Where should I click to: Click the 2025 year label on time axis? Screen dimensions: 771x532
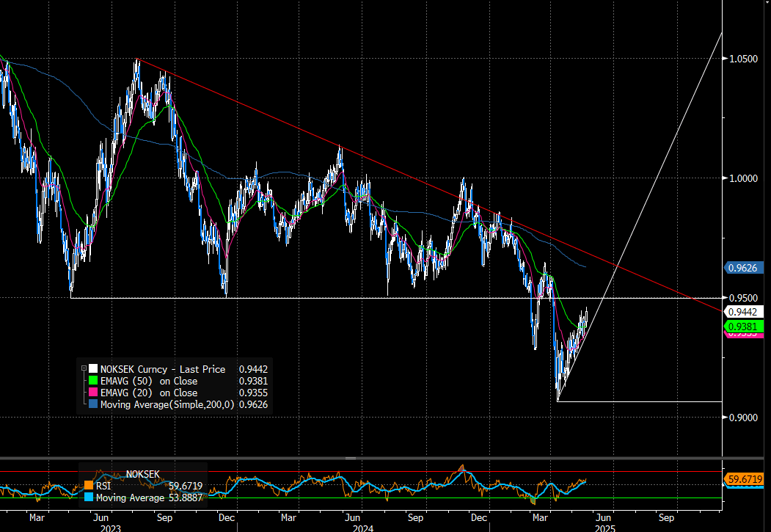coord(604,527)
